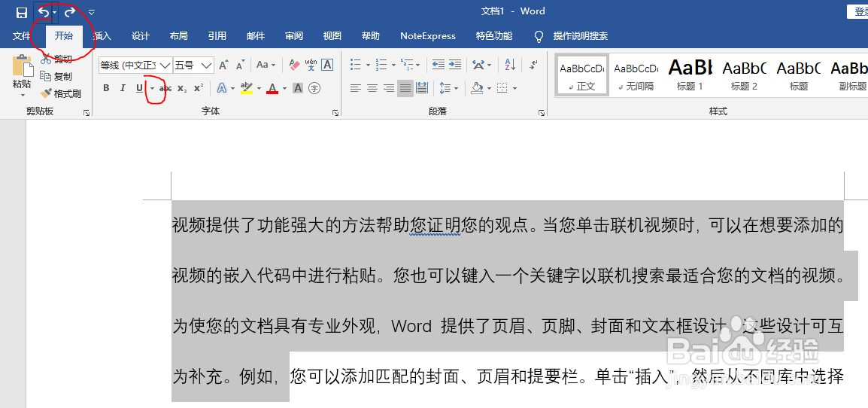Click the Bullets list icon

click(356, 65)
